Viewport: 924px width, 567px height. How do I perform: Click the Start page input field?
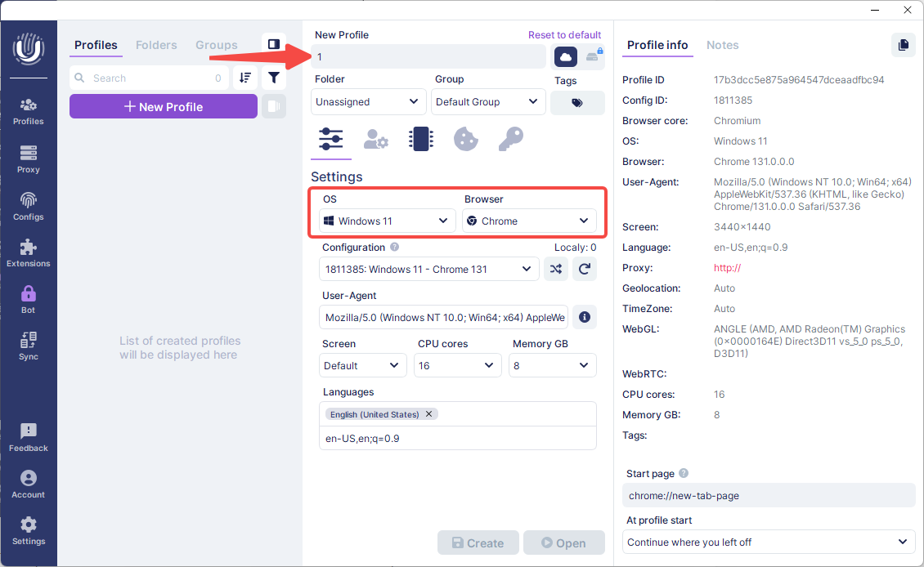(768, 495)
